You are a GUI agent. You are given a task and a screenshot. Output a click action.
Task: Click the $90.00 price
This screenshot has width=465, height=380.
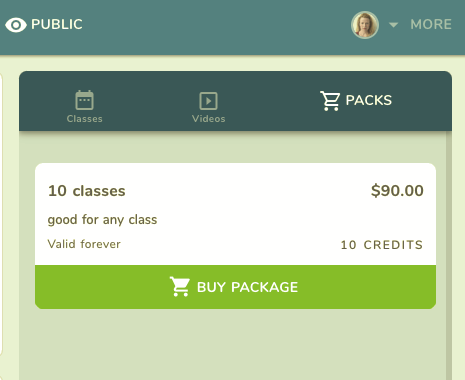[x=397, y=191]
